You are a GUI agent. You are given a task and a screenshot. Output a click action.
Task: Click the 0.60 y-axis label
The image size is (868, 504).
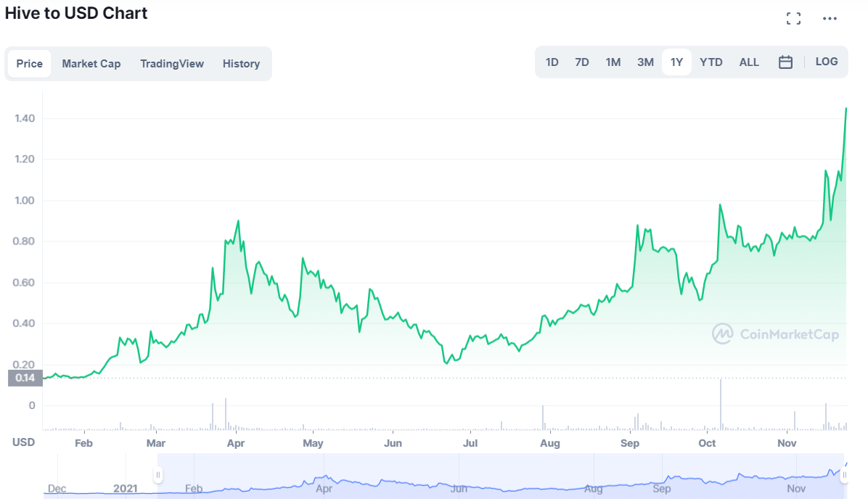[24, 282]
